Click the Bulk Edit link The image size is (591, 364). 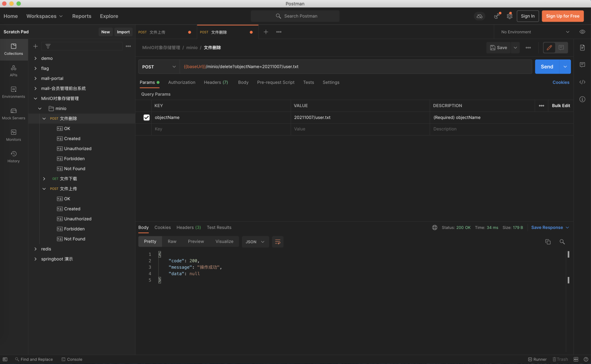[561, 106]
